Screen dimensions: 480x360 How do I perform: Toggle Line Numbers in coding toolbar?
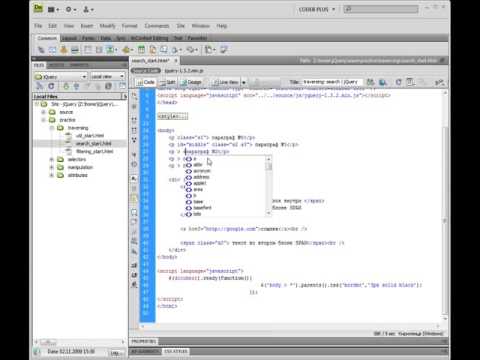134,179
